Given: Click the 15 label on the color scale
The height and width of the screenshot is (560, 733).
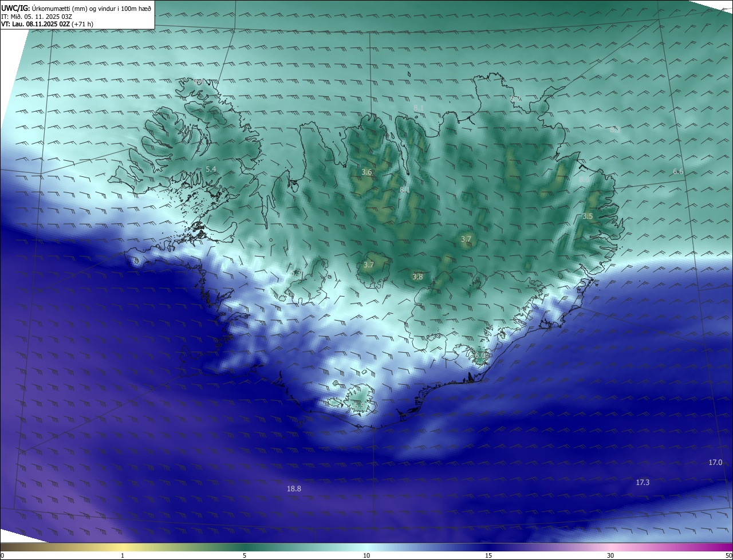Looking at the screenshot, I should point(488,555).
